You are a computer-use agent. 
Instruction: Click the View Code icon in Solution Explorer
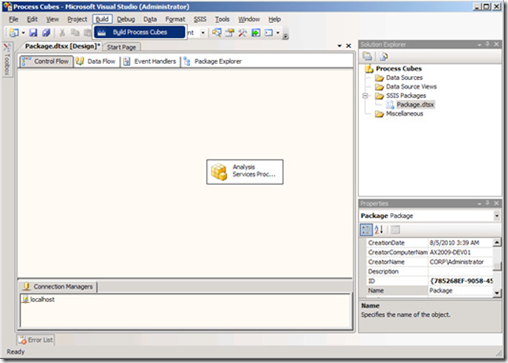click(384, 57)
